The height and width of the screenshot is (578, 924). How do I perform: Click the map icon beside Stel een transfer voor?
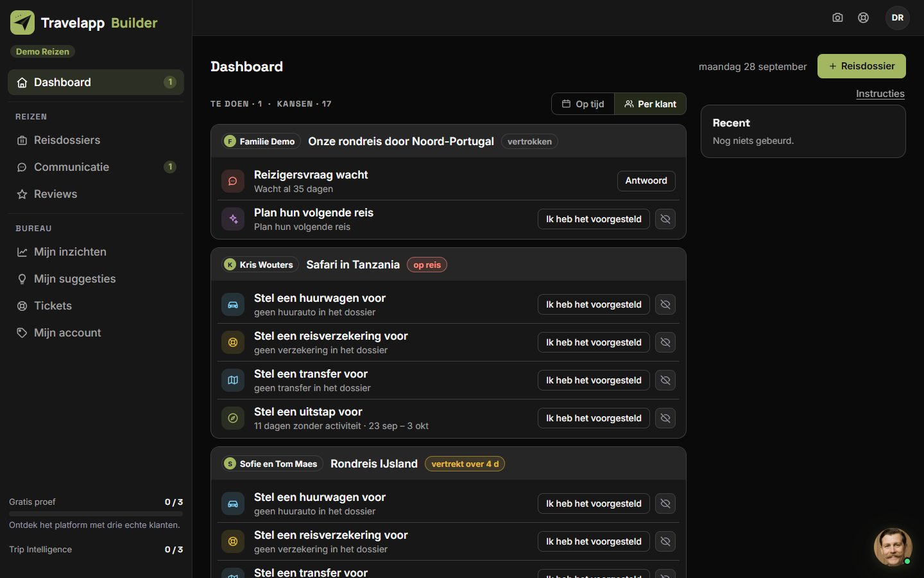[233, 380]
